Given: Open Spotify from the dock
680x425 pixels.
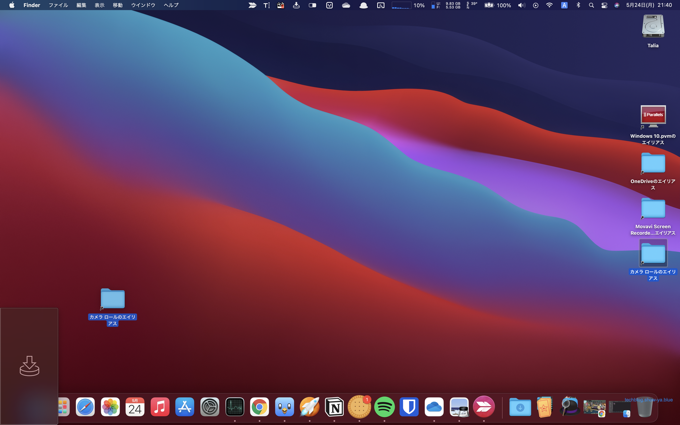Looking at the screenshot, I should click(x=384, y=407).
